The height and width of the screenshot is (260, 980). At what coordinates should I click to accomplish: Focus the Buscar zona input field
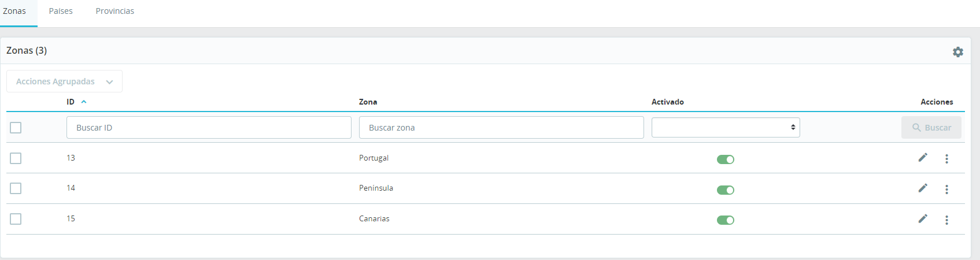coord(501,128)
